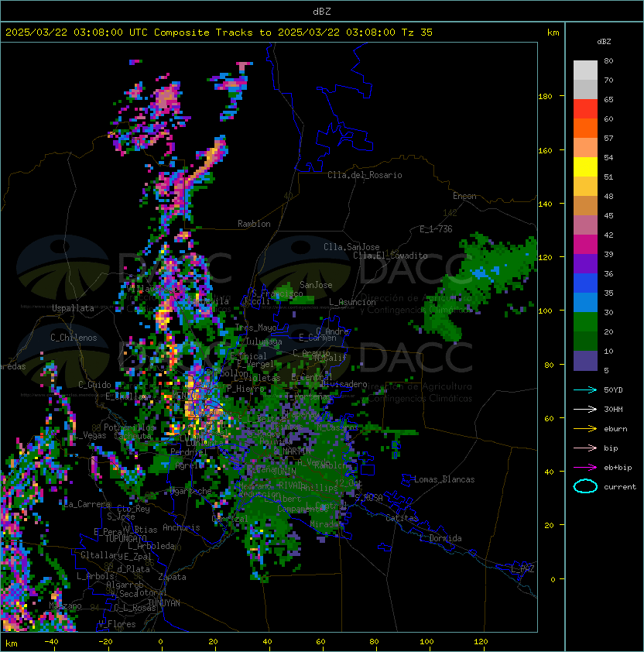Click the 'eburn' legend label

tap(615, 429)
